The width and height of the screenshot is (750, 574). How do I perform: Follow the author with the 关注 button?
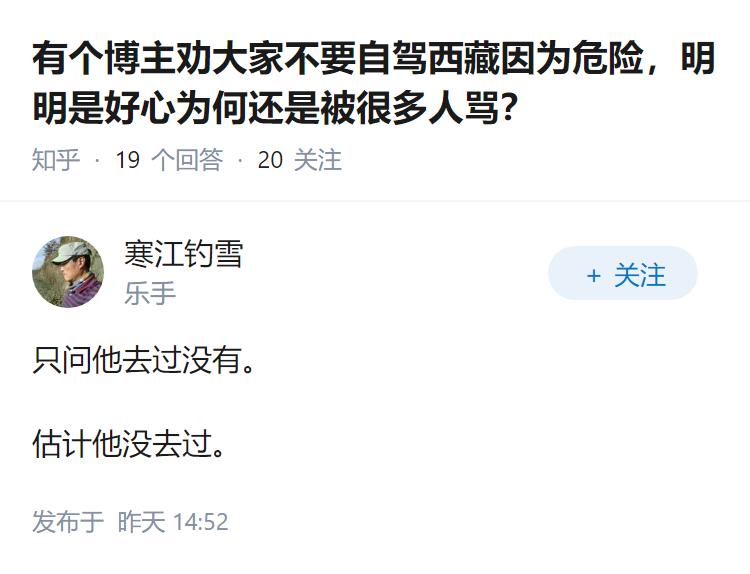(x=622, y=274)
